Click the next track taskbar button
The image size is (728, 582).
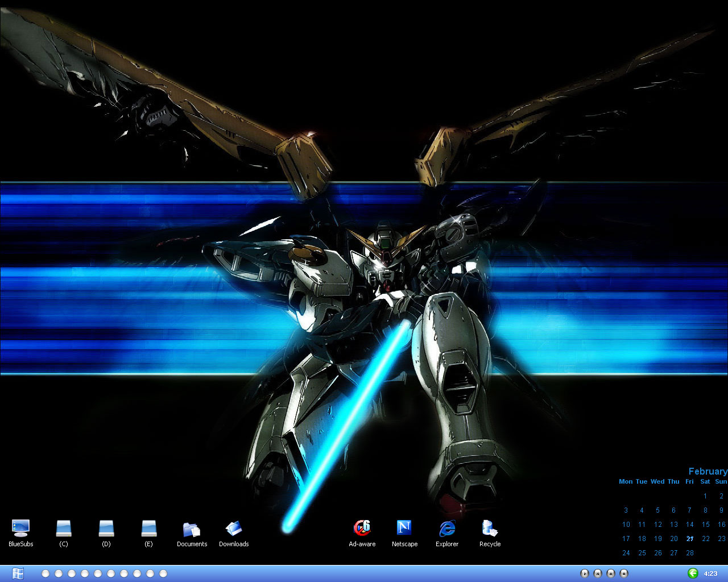(611, 573)
